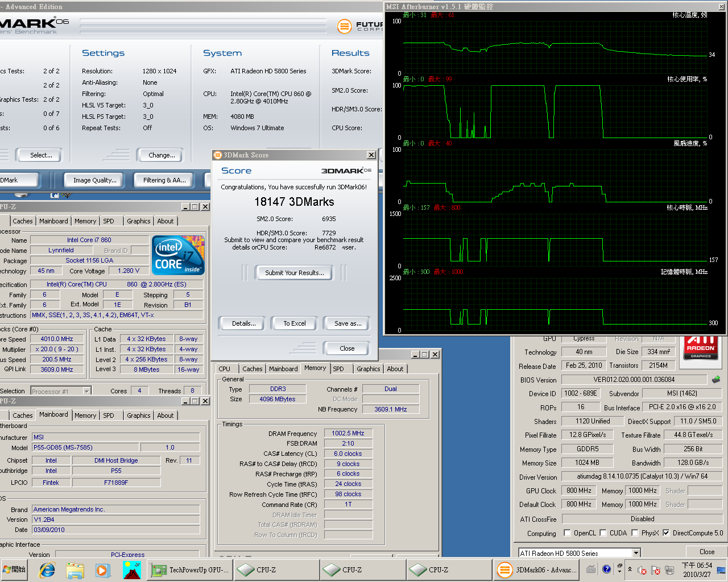The height and width of the screenshot is (582, 728).
Task: Click the GPU-Z BIOS save chip icon
Action: tap(716, 379)
